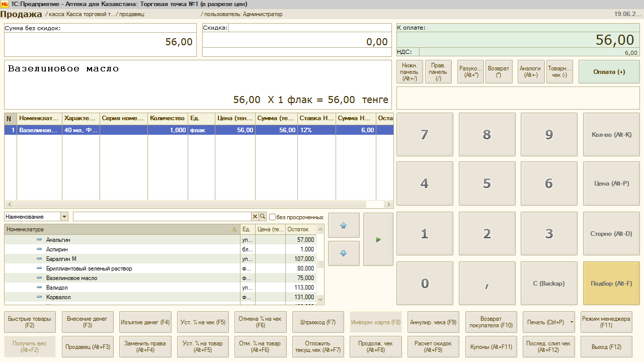Click the magnifier search icon
The image size is (644, 362).
(263, 217)
